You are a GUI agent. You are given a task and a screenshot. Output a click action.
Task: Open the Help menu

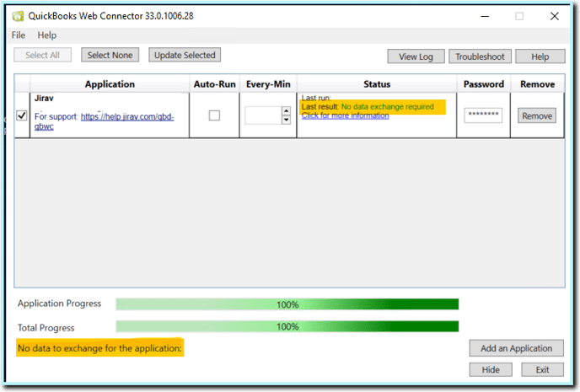pyautogui.click(x=47, y=35)
